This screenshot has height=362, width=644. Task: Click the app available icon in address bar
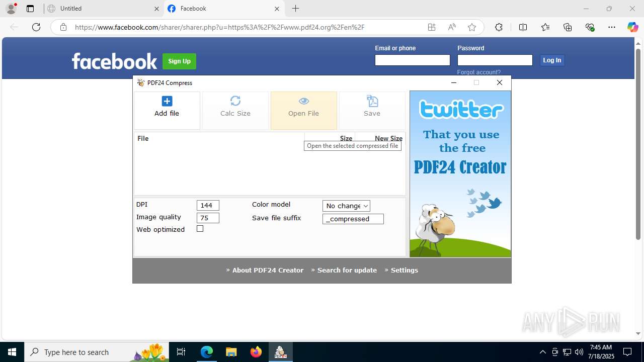[432, 27]
